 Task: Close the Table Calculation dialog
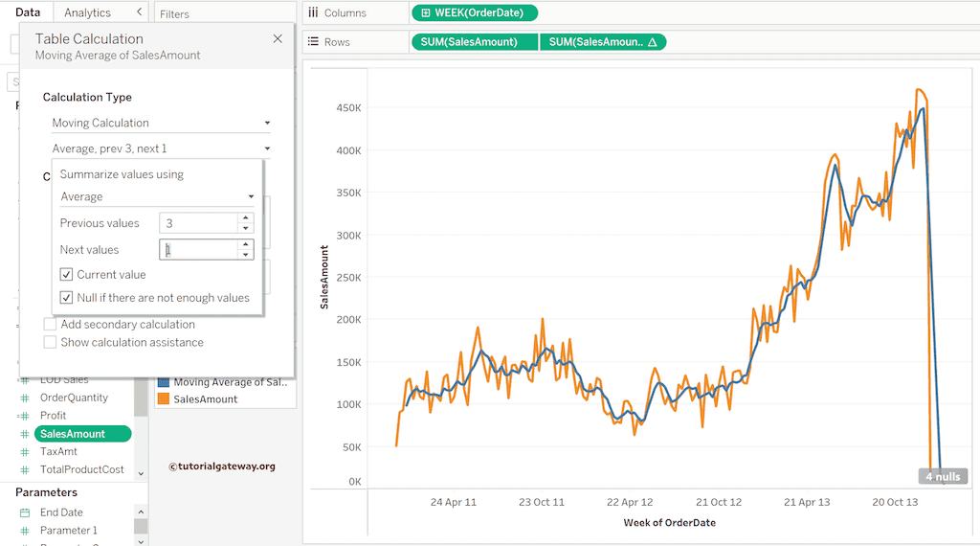278,39
